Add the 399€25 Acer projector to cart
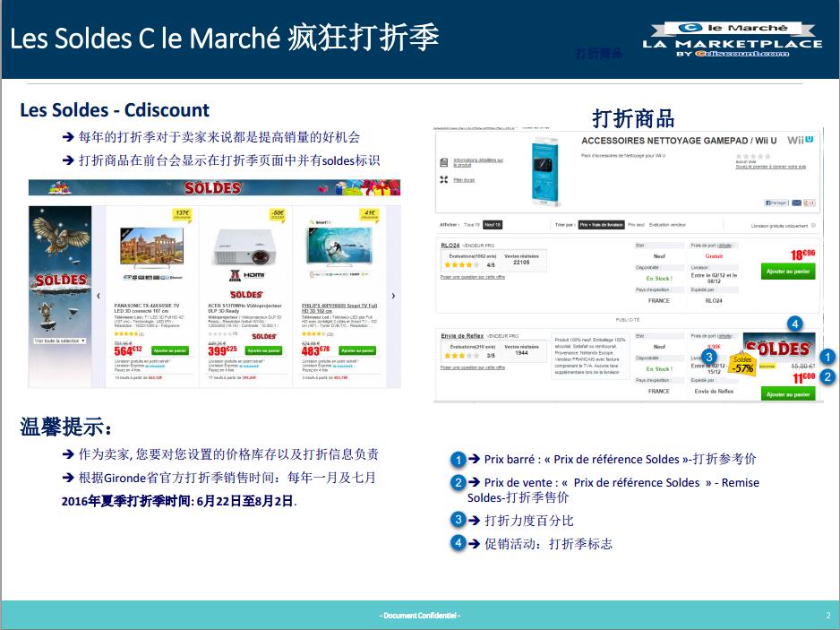The height and width of the screenshot is (630, 840). click(x=263, y=350)
